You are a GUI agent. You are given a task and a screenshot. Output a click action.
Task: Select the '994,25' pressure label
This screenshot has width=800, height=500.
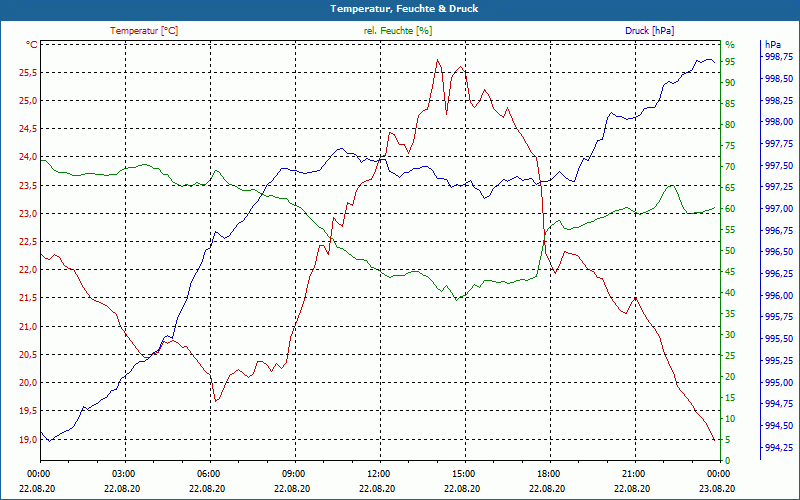(x=779, y=447)
